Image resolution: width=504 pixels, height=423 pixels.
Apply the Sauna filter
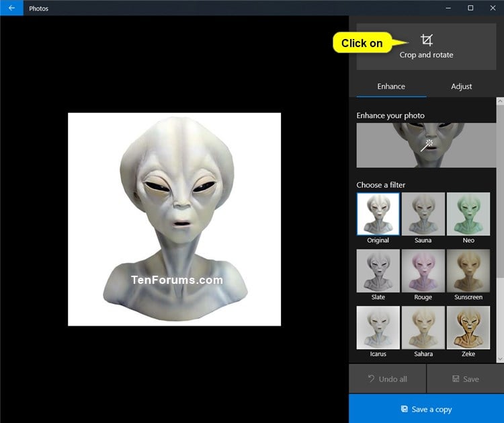[x=423, y=214]
